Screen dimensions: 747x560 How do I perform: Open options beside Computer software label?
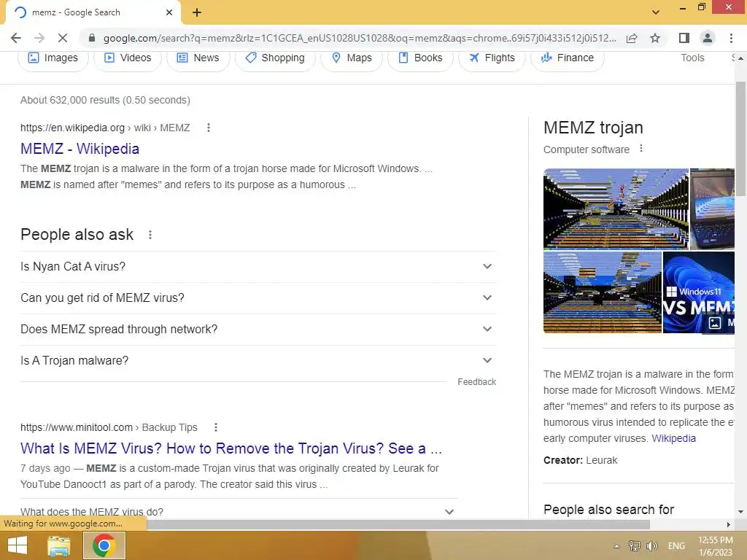click(x=641, y=149)
